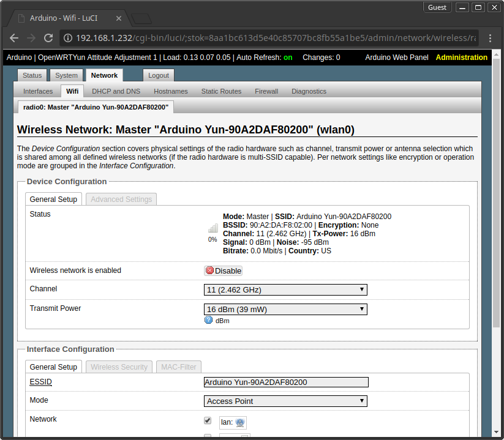This screenshot has width=504, height=440.
Task: Click the browser forward arrow
Action: pyautogui.click(x=31, y=38)
